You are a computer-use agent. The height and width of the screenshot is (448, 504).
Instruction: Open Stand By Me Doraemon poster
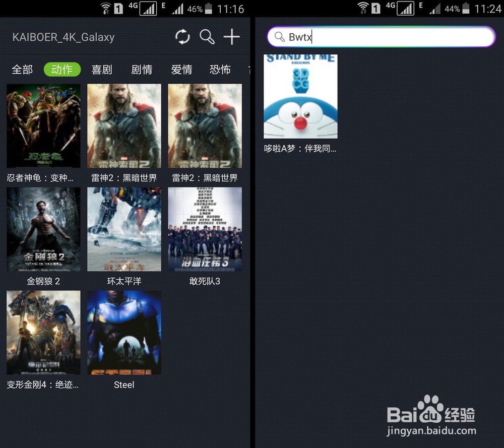pyautogui.click(x=300, y=96)
